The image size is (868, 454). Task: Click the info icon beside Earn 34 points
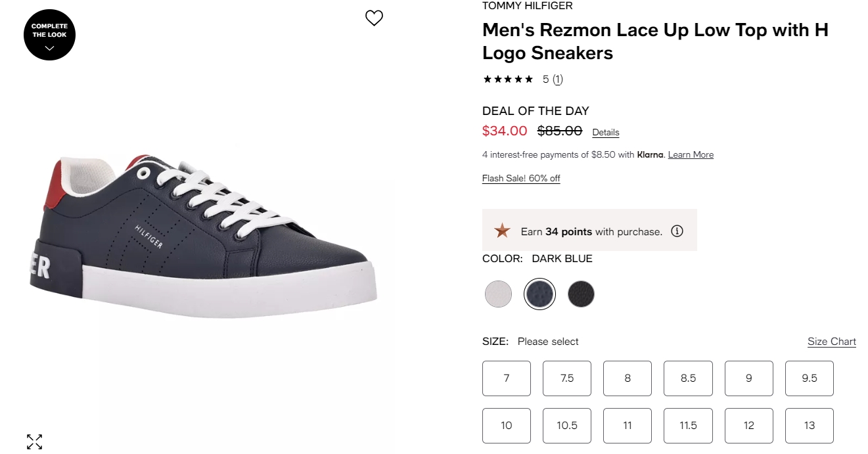click(677, 231)
